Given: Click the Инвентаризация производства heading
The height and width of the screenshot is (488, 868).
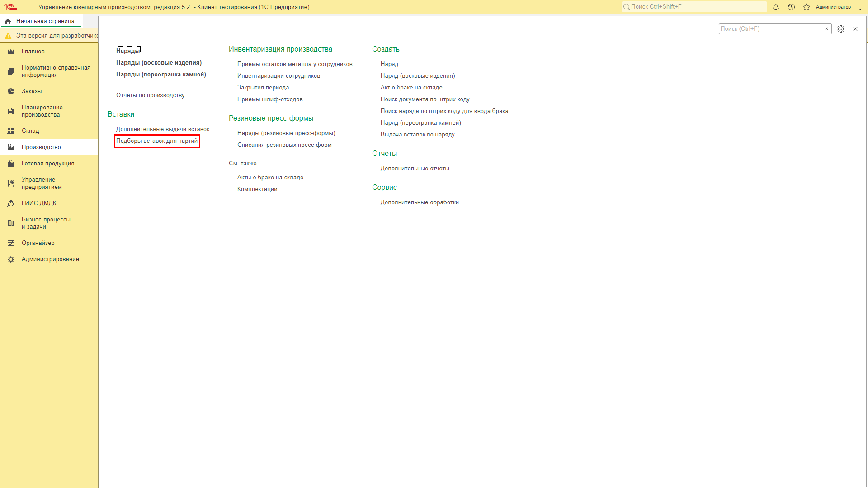Looking at the screenshot, I should (x=280, y=49).
